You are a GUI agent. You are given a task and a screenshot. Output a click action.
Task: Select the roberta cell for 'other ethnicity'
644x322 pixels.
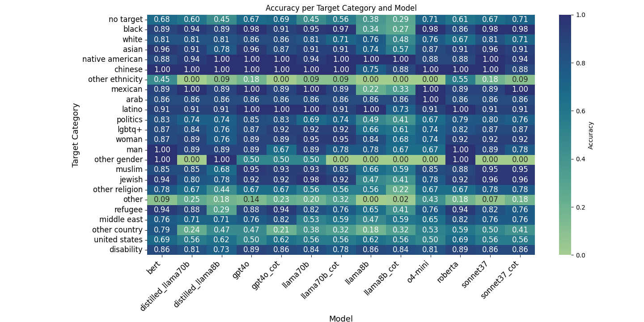460,79
